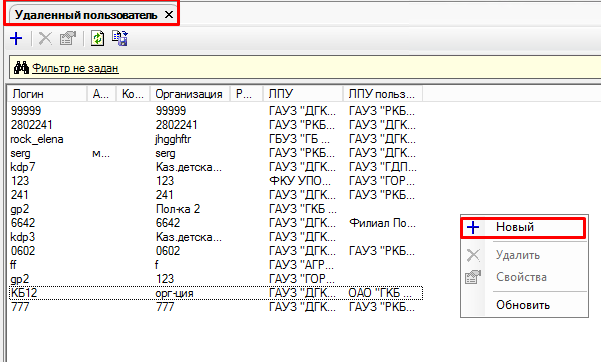Click the organization cell 'f'
This screenshot has width=601, height=362.
[x=157, y=265]
